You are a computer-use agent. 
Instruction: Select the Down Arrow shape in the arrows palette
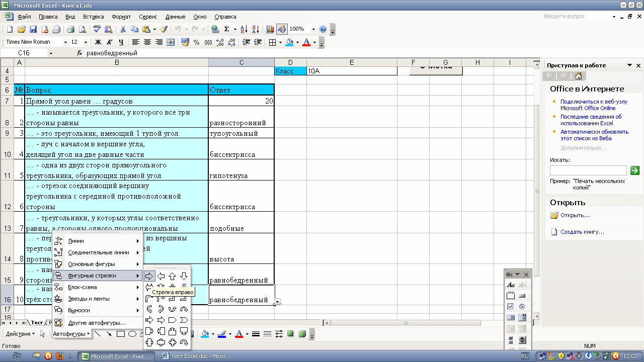(x=184, y=276)
